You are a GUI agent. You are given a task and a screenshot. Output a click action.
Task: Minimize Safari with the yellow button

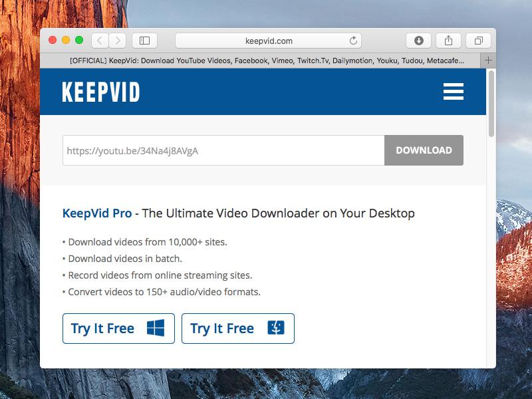tap(66, 41)
